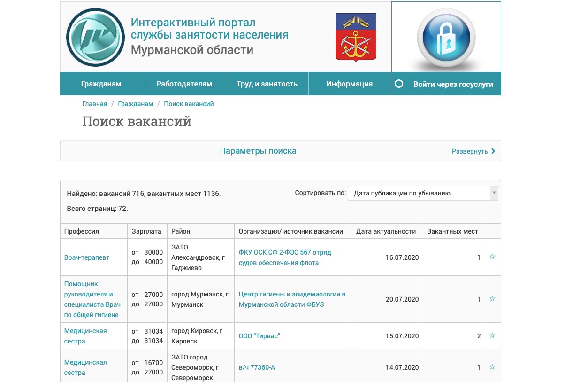Open Медицинская сестра vacancy in Кировск row

[x=85, y=336]
